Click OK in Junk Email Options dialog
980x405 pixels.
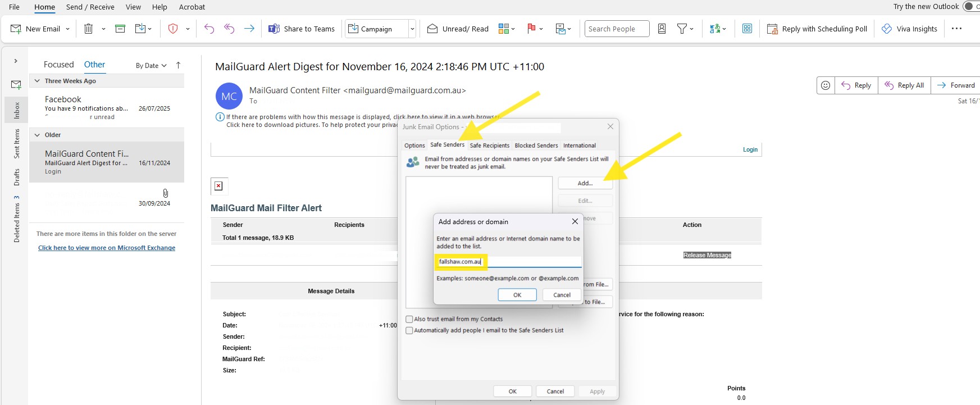[513, 392]
